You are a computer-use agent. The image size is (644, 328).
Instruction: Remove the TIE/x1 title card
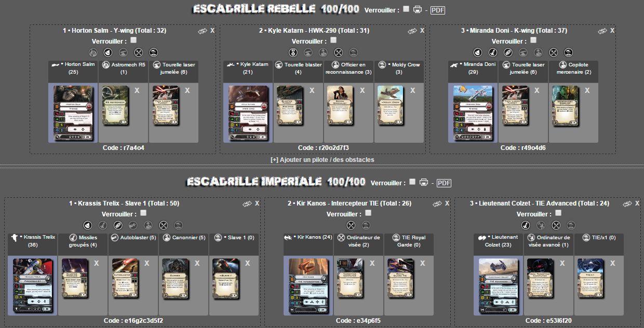[612, 263]
